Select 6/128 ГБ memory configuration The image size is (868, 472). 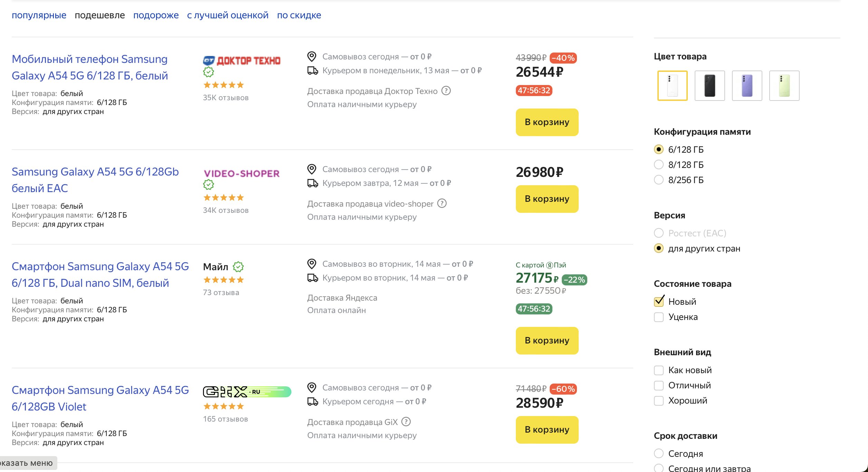click(659, 150)
